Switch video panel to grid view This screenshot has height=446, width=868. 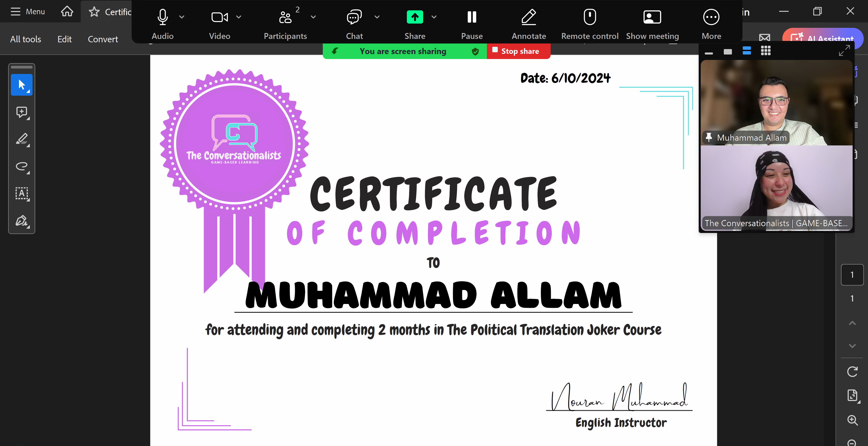[x=766, y=51]
